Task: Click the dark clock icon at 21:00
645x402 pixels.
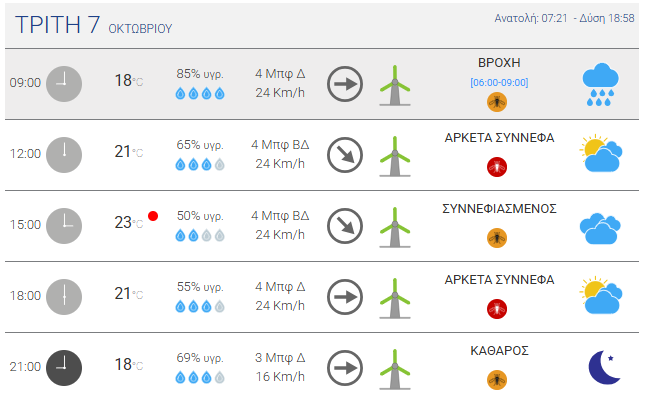Action: tap(63, 367)
